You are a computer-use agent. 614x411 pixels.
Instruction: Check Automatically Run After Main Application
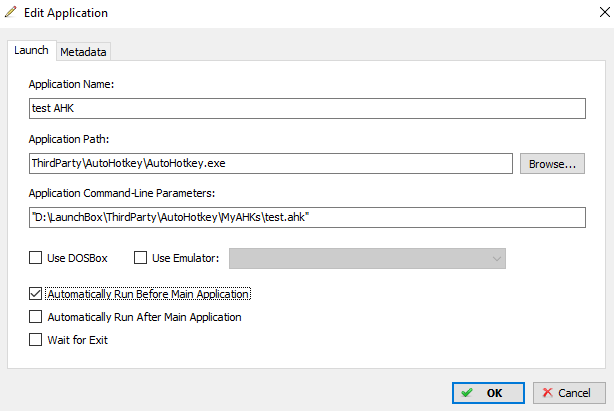point(35,317)
